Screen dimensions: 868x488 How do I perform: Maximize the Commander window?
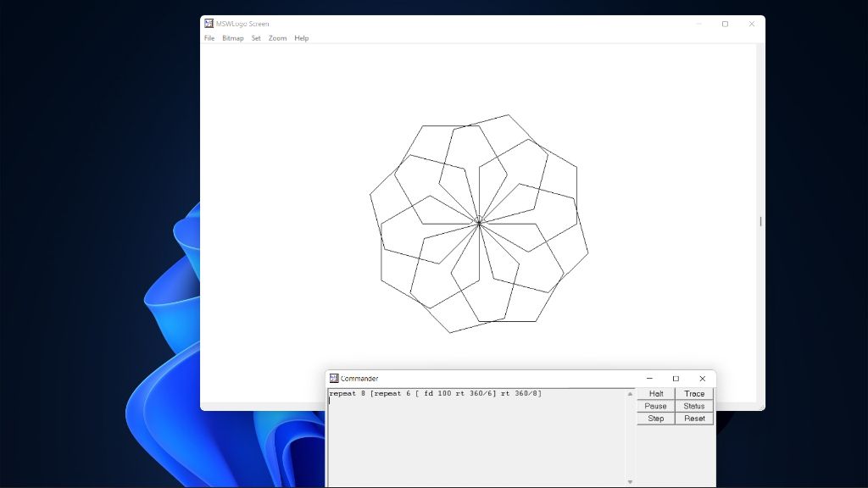point(676,379)
